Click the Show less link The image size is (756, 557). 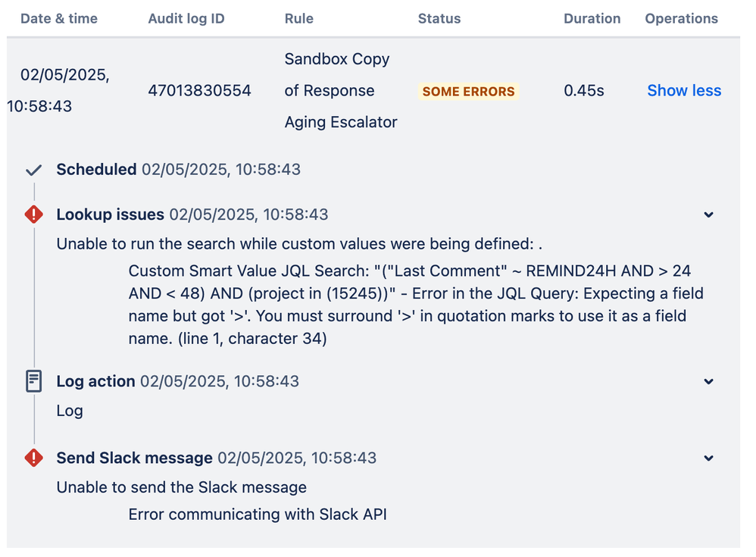684,90
